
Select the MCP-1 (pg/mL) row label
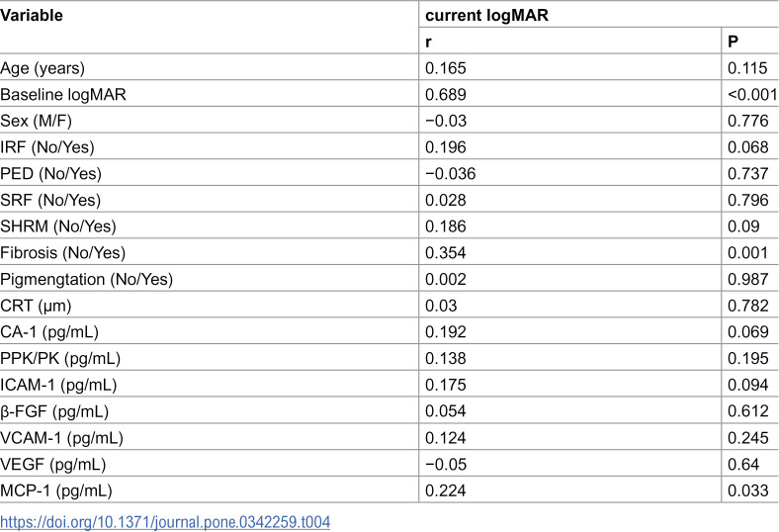(x=56, y=490)
